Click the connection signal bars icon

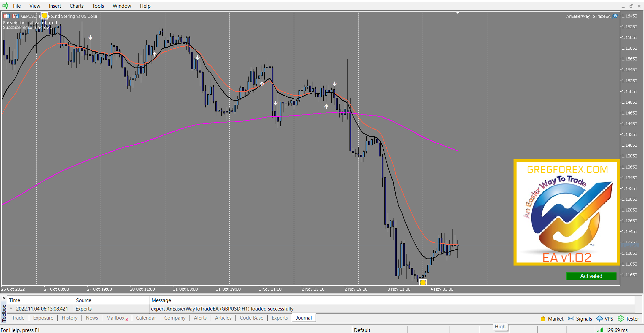tap(600, 330)
